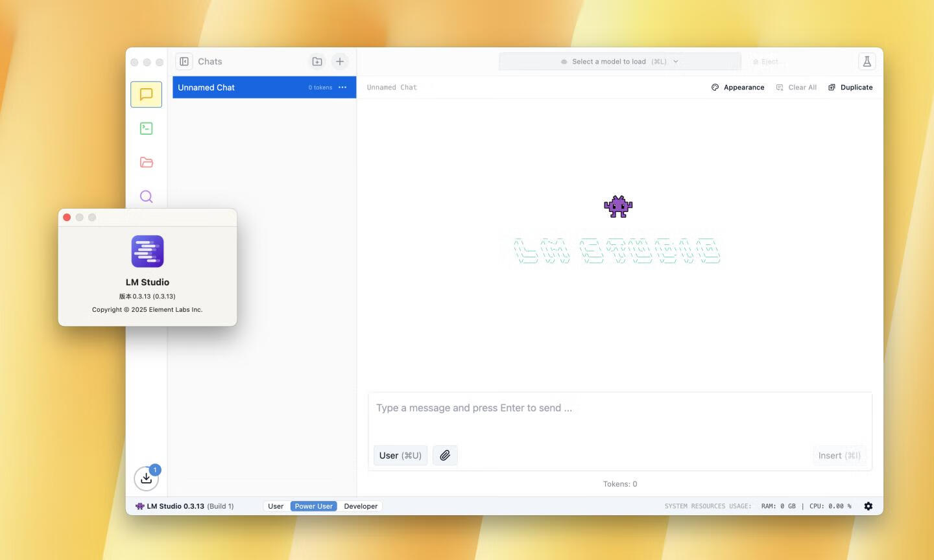The image size is (934, 560).
Task: Select the Unnamed Chat list item
Action: coord(264,87)
